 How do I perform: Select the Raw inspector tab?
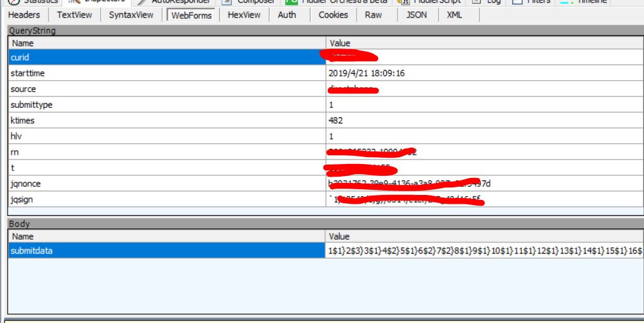[x=373, y=15]
